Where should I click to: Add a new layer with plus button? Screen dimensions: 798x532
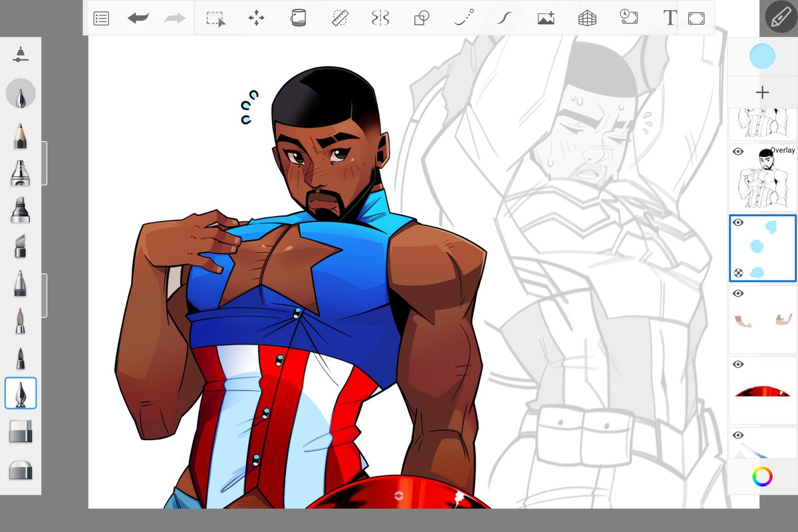[x=763, y=92]
